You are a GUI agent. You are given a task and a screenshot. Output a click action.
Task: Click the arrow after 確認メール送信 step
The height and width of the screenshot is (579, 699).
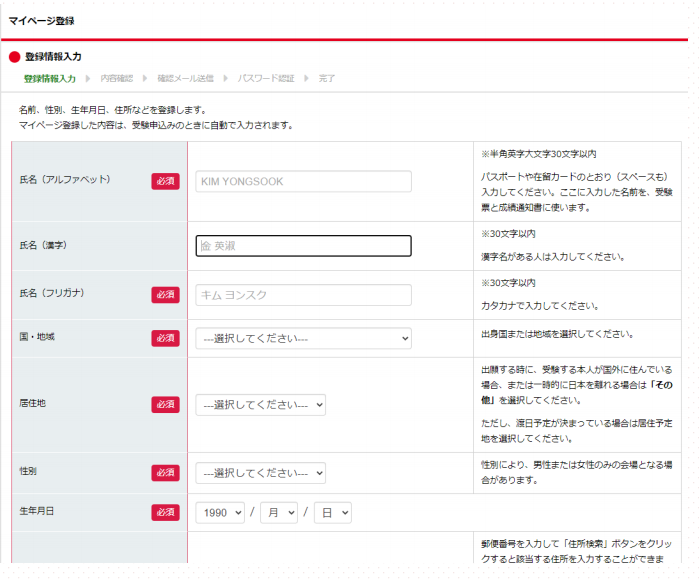(x=226, y=78)
